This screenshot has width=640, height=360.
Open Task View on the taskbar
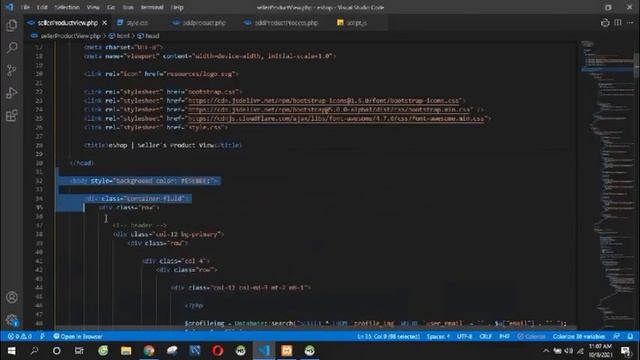coord(79,351)
